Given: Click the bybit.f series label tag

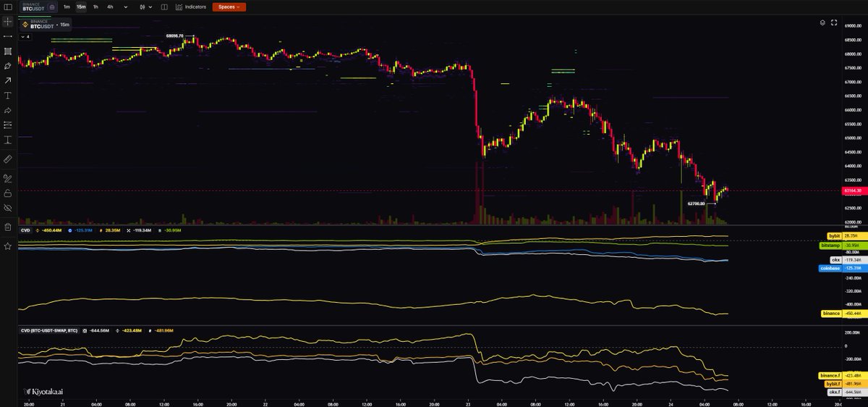Looking at the screenshot, I should click(833, 383).
